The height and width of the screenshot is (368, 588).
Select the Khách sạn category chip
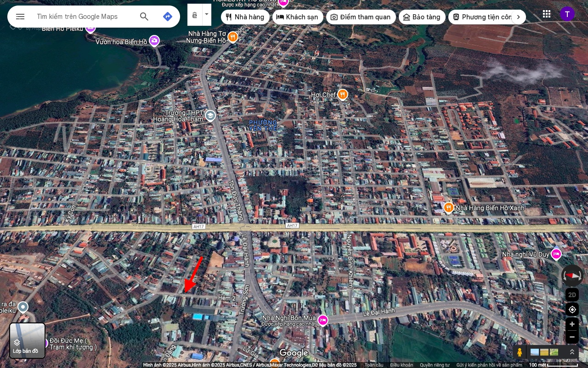298,17
